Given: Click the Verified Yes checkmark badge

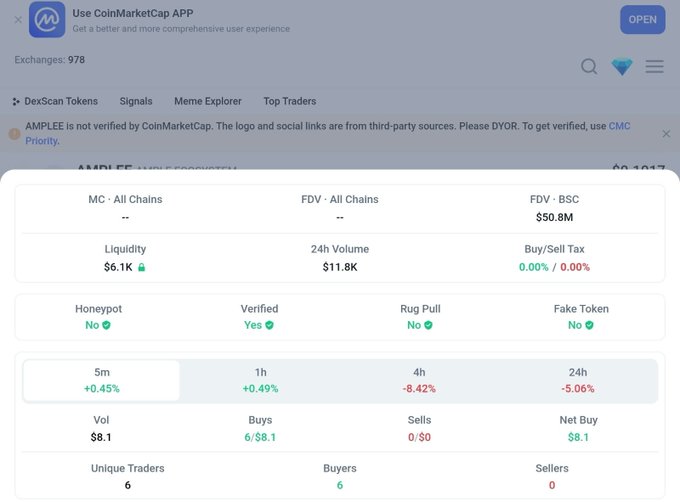Looking at the screenshot, I should pos(269,325).
